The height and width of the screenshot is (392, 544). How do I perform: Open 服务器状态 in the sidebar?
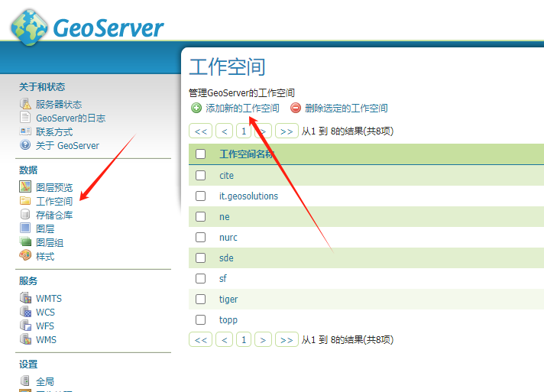point(59,104)
